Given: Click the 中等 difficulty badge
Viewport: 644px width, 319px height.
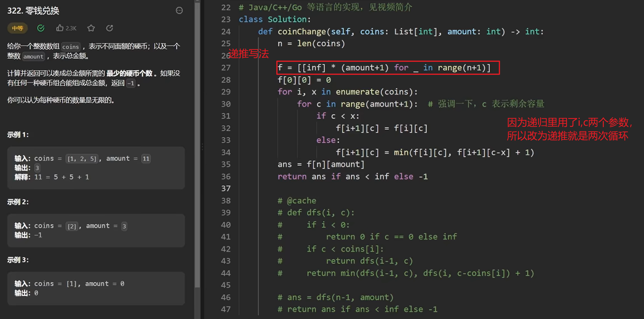Looking at the screenshot, I should click(x=18, y=28).
